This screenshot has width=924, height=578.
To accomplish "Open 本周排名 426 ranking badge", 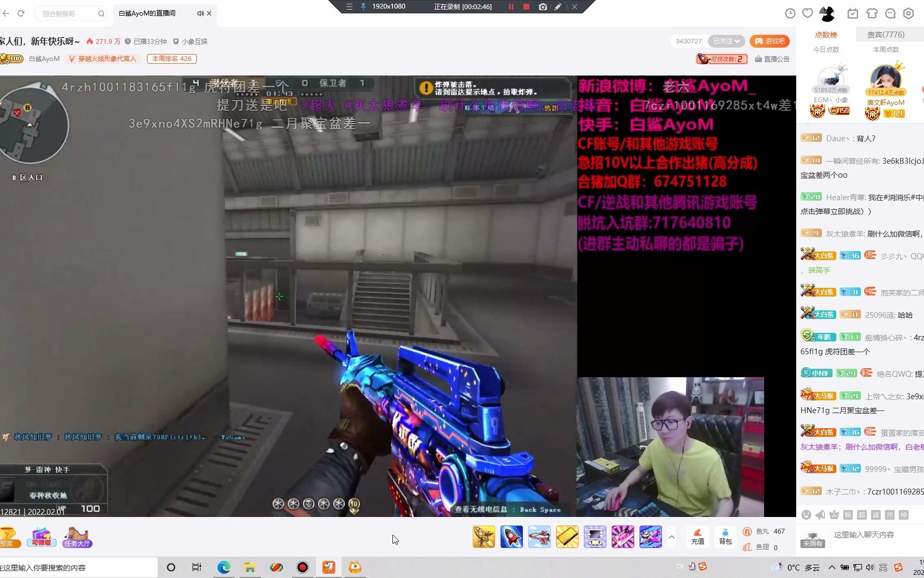I will 172,59.
